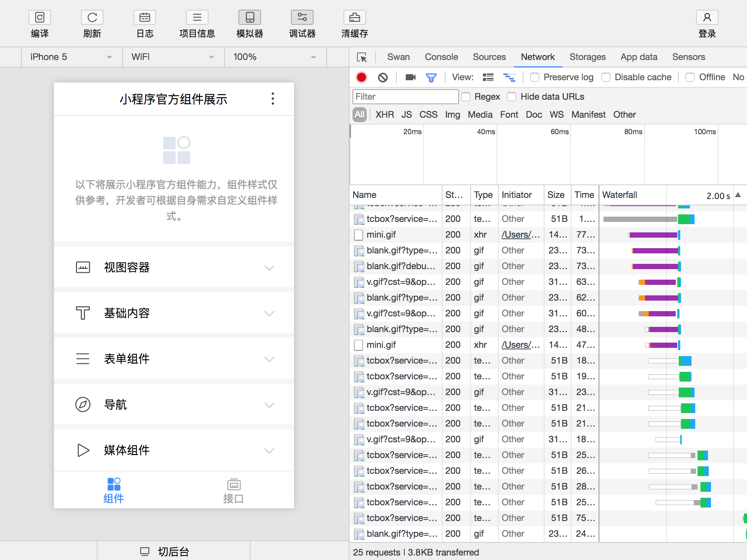Viewport: 747px width, 560px height.
Task: Click the 导航 compass icon
Action: click(83, 404)
